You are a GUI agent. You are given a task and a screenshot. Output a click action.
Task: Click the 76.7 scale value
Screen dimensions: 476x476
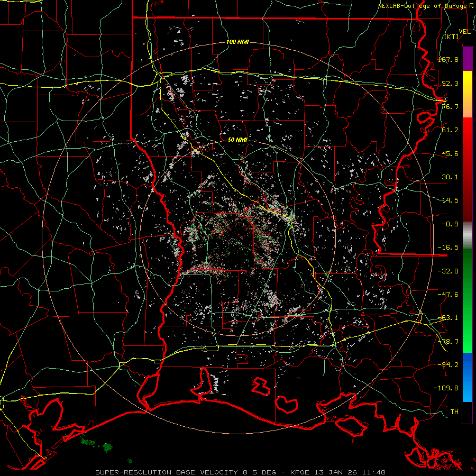tap(450, 106)
